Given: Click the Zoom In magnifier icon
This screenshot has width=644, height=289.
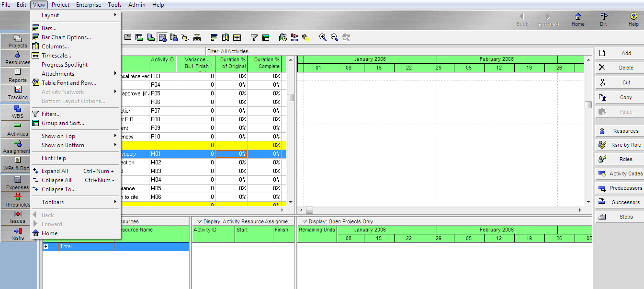Looking at the screenshot, I should pyautogui.click(x=323, y=37).
